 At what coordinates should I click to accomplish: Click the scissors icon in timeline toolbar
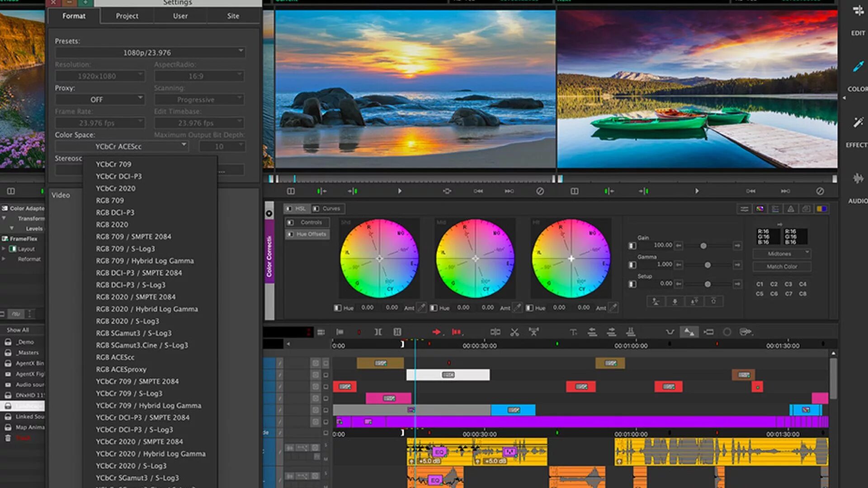click(x=514, y=332)
